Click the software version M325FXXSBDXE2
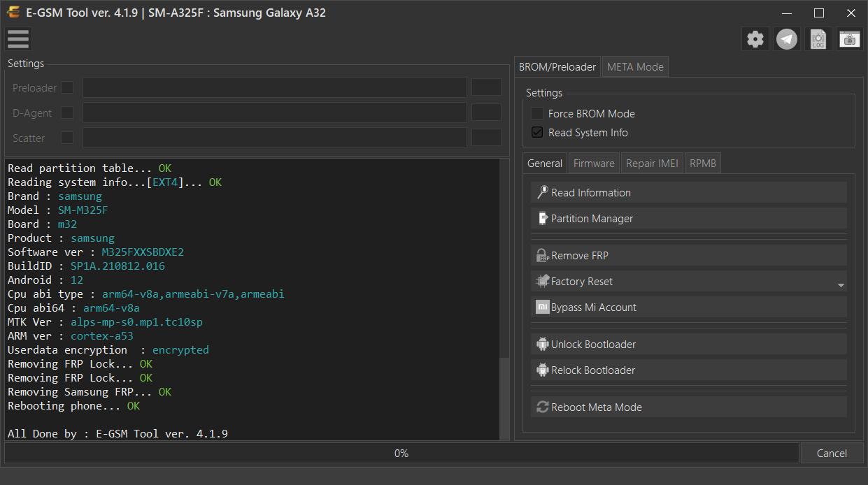The height and width of the screenshot is (485, 868). tap(143, 252)
